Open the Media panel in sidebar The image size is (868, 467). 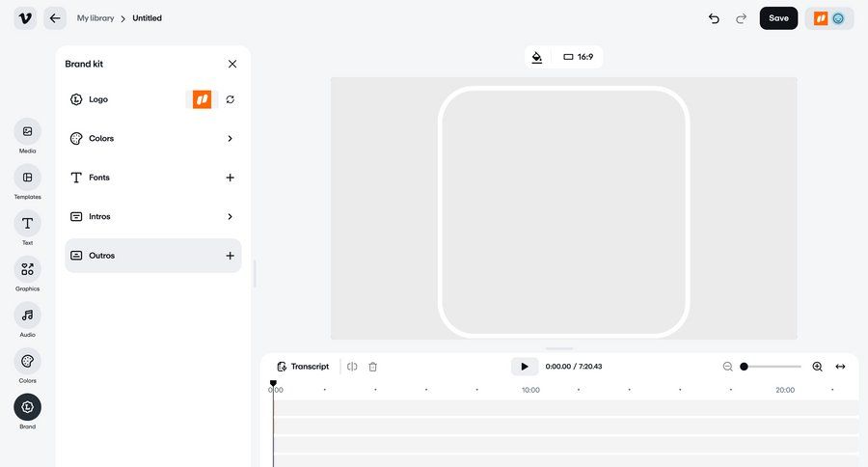click(x=27, y=132)
